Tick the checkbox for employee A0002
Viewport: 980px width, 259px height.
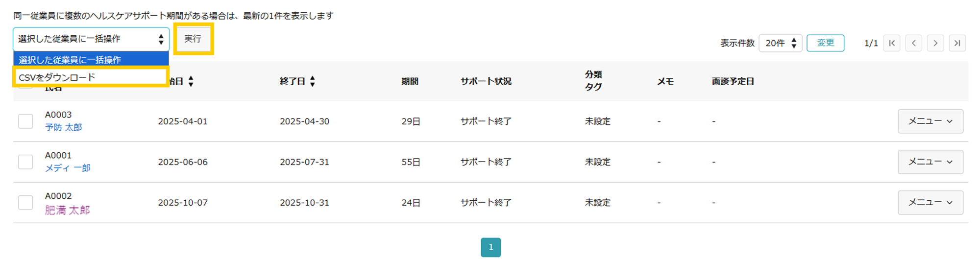coord(25,202)
